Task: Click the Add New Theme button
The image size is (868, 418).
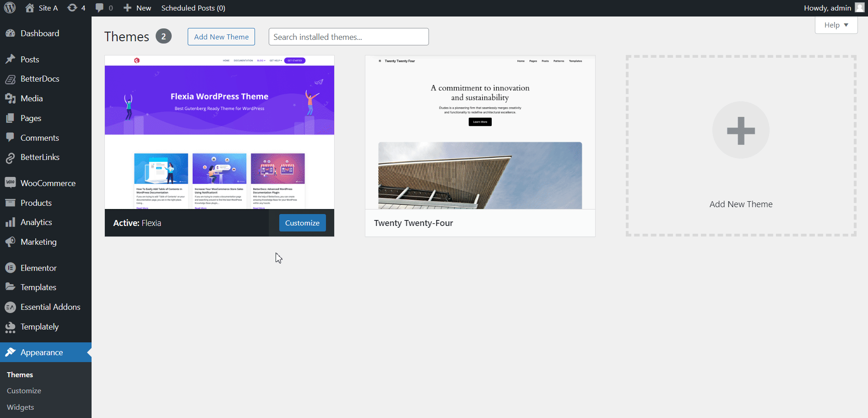Action: pyautogui.click(x=221, y=37)
